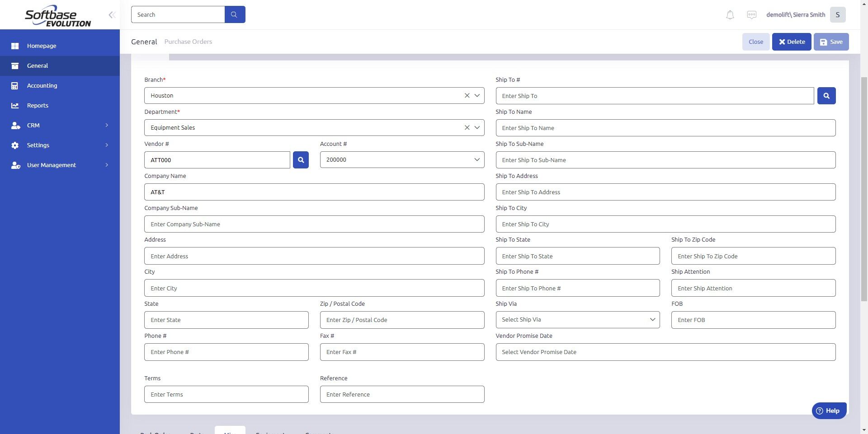Image resolution: width=868 pixels, height=434 pixels.
Task: Open the Help button
Action: (829, 411)
